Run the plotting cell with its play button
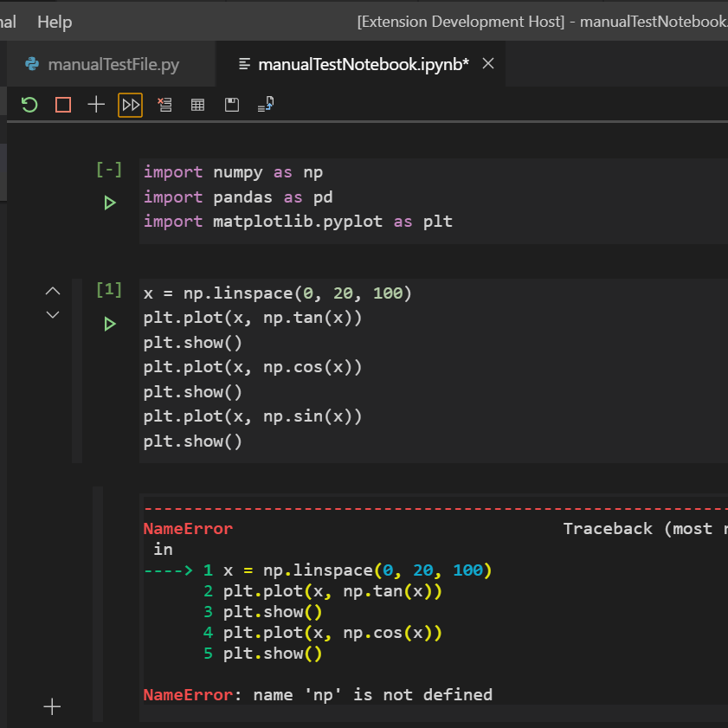This screenshot has height=728, width=728. point(109,324)
